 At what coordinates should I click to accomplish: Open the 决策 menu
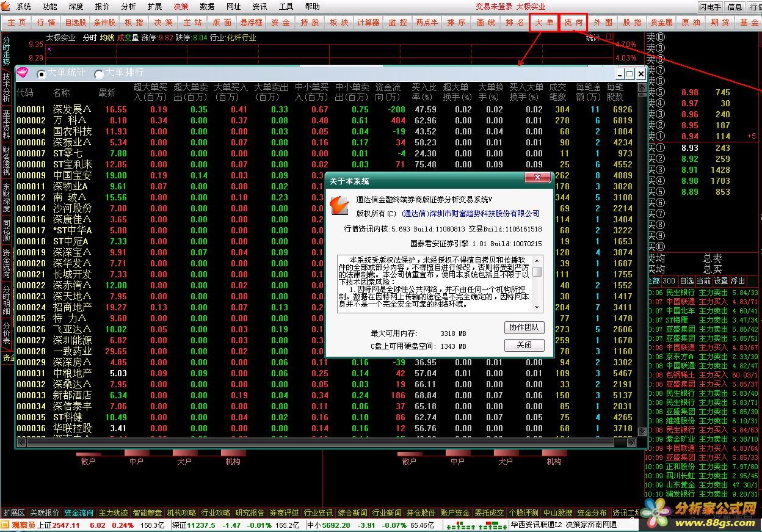coord(181,7)
